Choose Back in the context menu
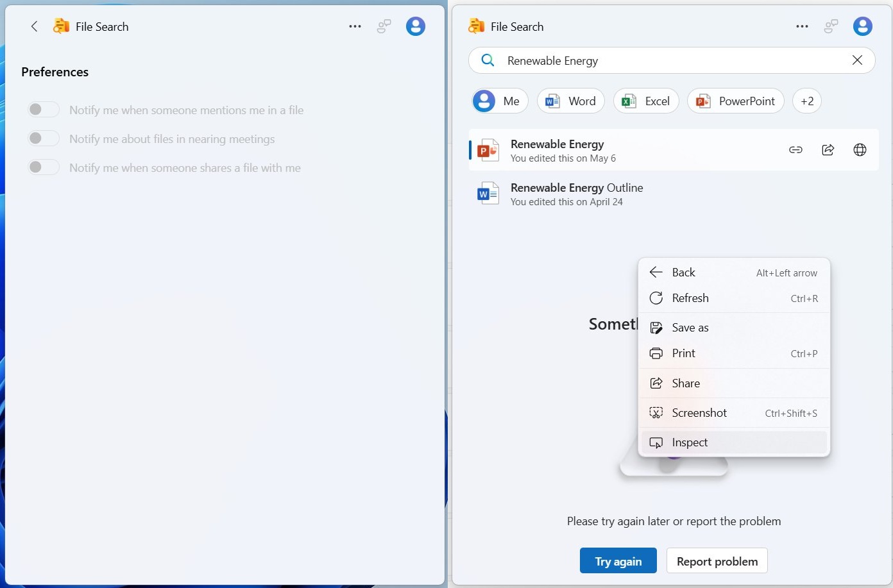The image size is (893, 588). [734, 273]
